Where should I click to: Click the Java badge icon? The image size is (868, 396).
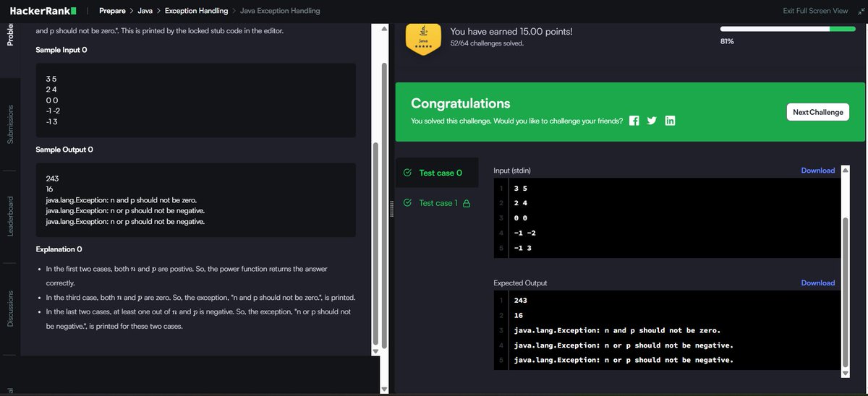coord(423,39)
